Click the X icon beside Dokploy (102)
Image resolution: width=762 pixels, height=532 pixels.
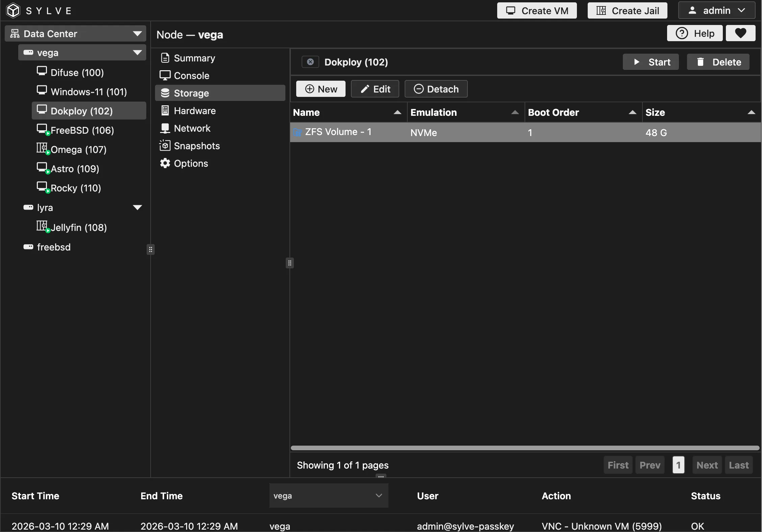click(x=310, y=62)
